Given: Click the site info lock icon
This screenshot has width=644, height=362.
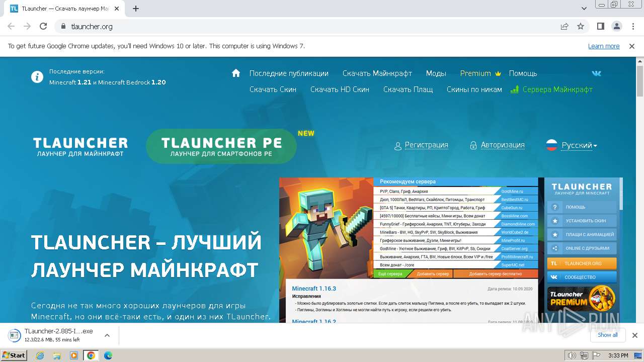Looking at the screenshot, I should pyautogui.click(x=63, y=26).
